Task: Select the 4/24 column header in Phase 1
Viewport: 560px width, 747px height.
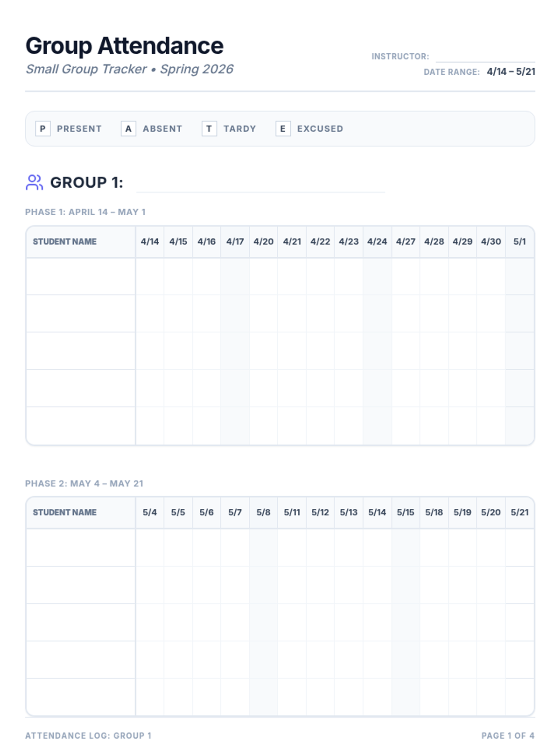Action: (377, 242)
